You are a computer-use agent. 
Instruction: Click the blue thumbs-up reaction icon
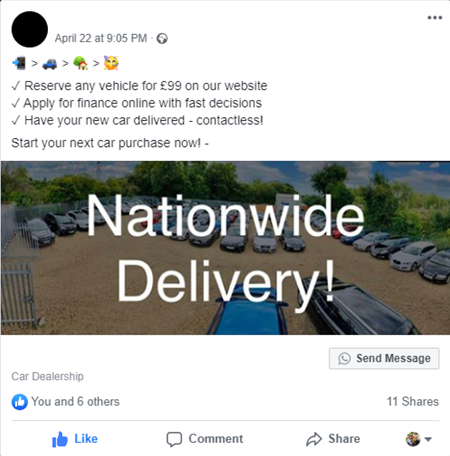[20, 402]
